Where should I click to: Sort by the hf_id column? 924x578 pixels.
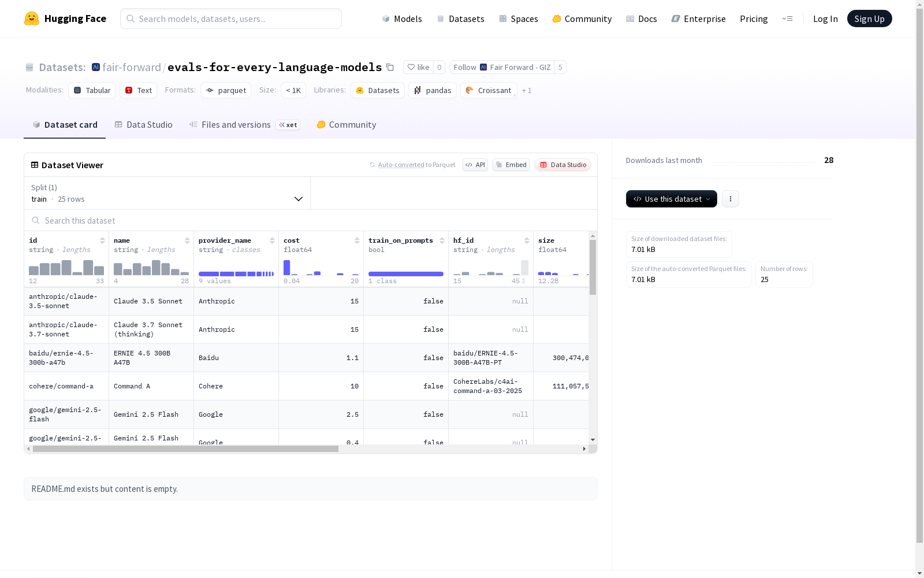tap(527, 240)
